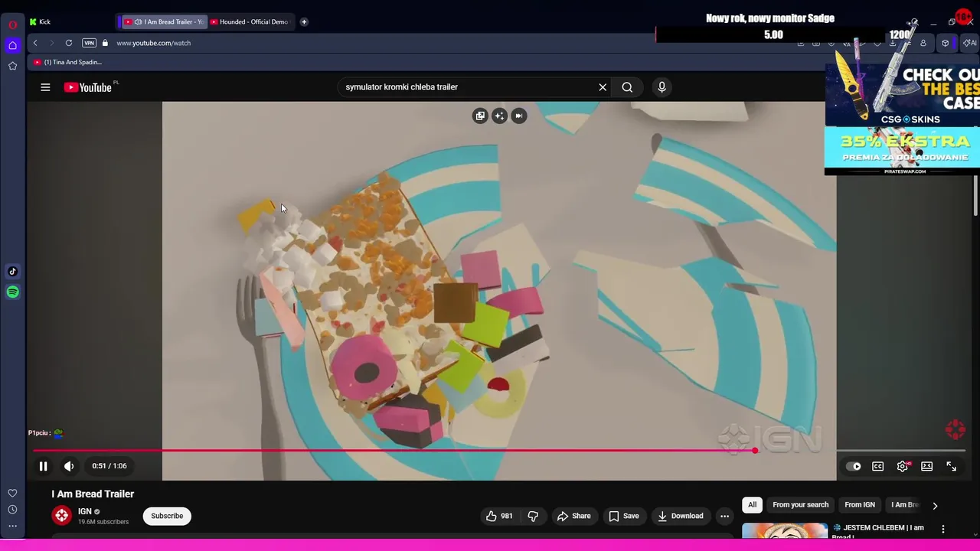Open options for 'JESTEM CHLEBEM' suggested video
Screen dimensions: 980x551
(x=943, y=529)
